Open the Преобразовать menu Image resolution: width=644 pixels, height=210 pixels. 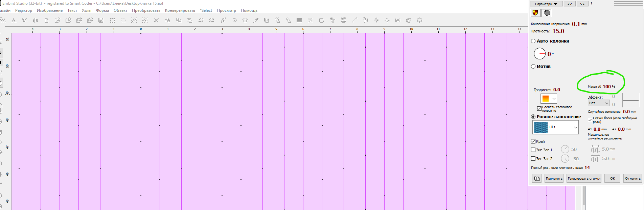(146, 10)
